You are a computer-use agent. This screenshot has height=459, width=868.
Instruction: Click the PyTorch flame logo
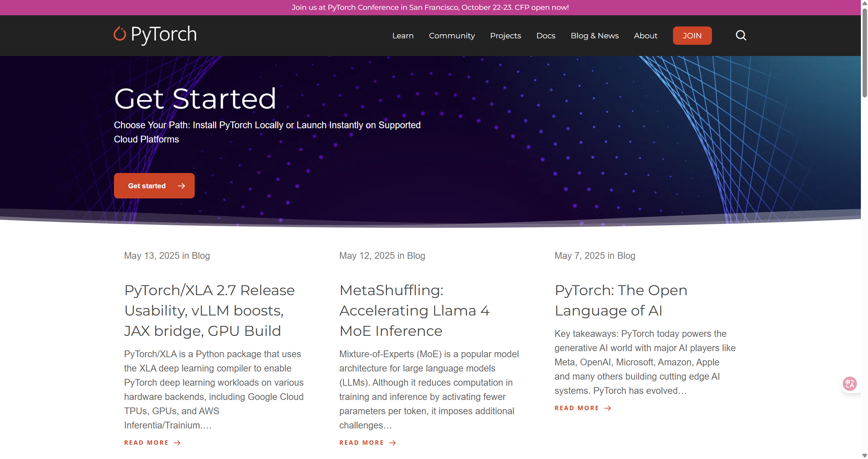click(120, 34)
